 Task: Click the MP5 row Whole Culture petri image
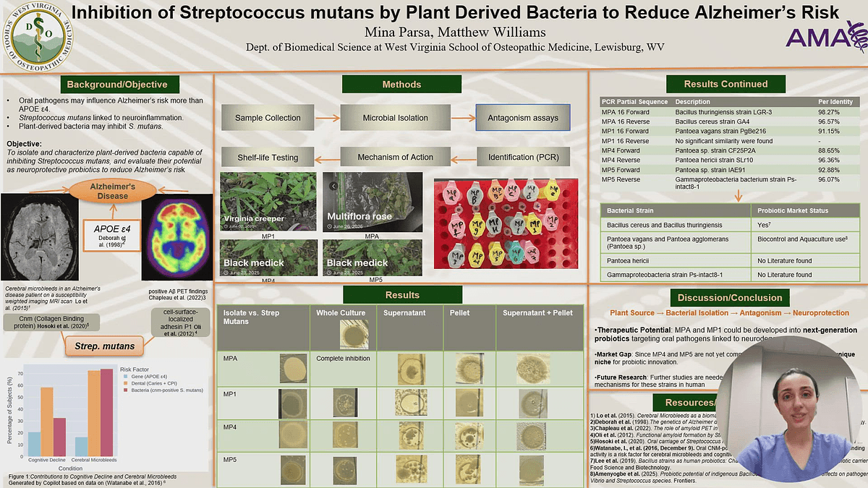click(345, 470)
